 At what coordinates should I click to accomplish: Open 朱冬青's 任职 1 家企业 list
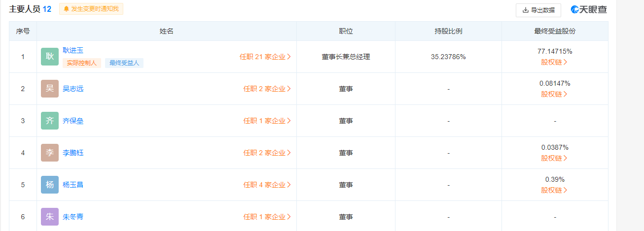click(x=267, y=217)
